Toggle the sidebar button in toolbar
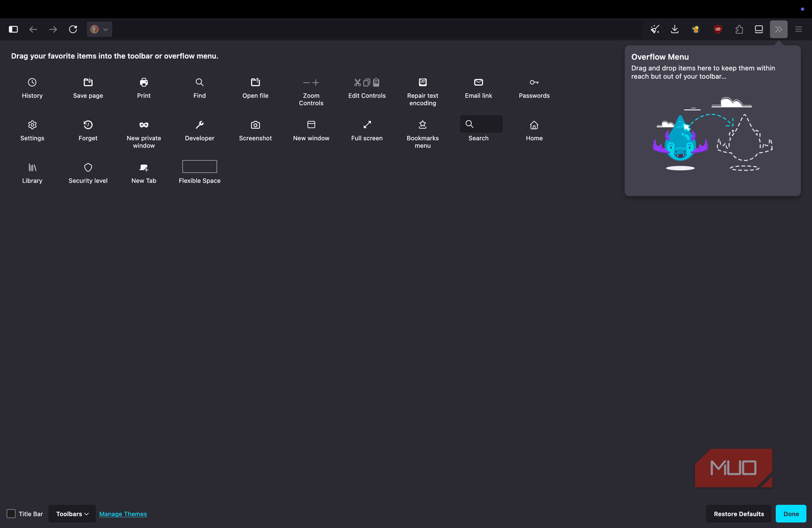 [13, 29]
